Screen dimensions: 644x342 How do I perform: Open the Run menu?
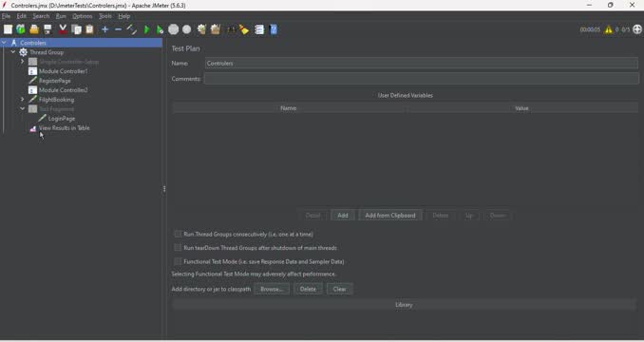(x=61, y=16)
